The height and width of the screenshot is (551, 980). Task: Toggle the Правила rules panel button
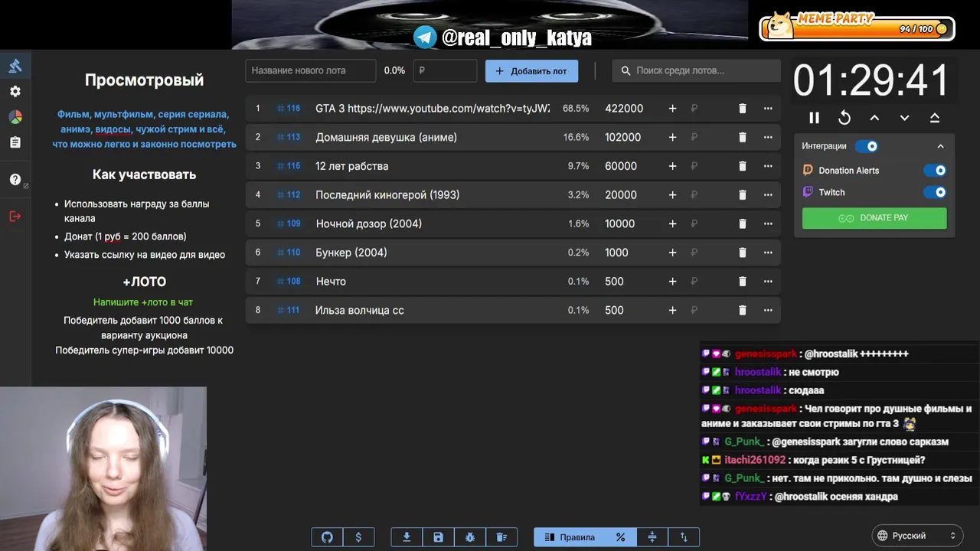pos(570,537)
